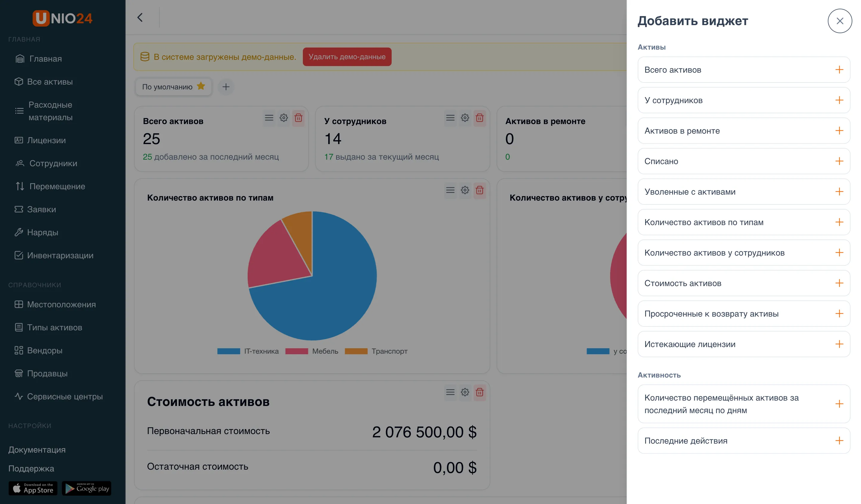Open the Поддержка link
Viewport: 861px width, 504px height.
pyautogui.click(x=31, y=468)
